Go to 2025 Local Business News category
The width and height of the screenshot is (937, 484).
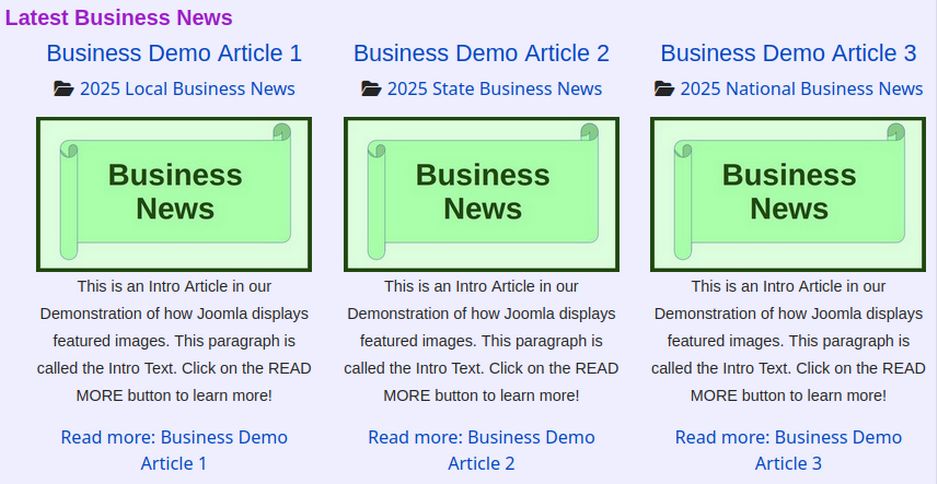[187, 89]
